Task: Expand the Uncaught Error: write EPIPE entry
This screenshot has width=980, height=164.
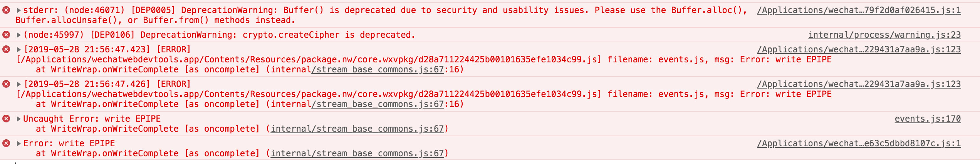Action: pyautogui.click(x=18, y=119)
